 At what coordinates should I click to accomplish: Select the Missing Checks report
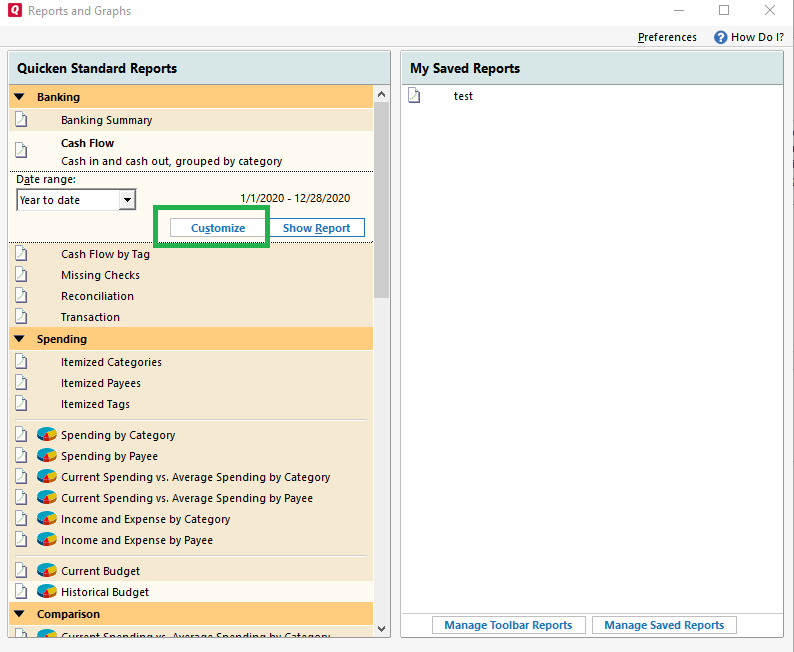point(100,275)
